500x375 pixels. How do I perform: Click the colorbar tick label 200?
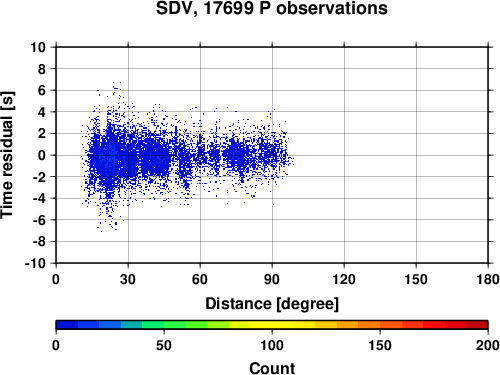coord(488,345)
